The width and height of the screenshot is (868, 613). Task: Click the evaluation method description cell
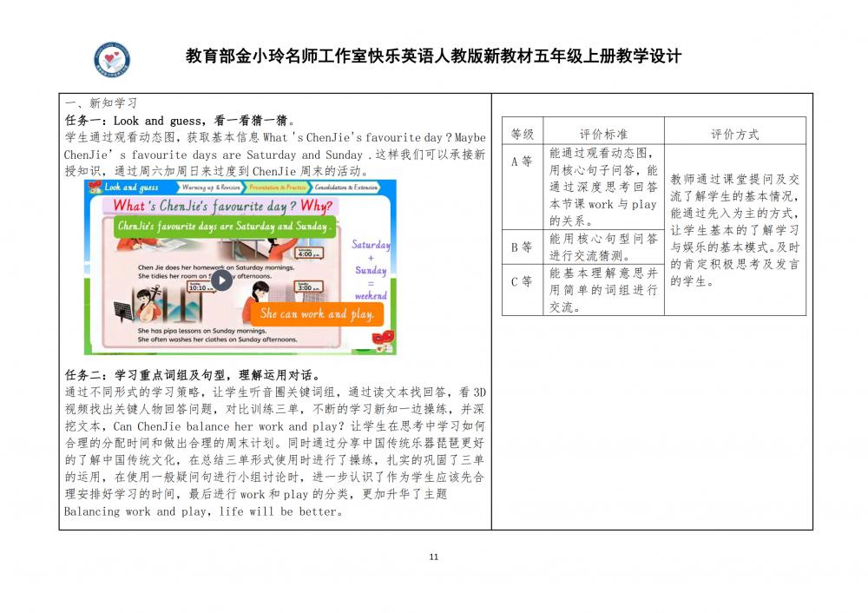[x=734, y=230]
